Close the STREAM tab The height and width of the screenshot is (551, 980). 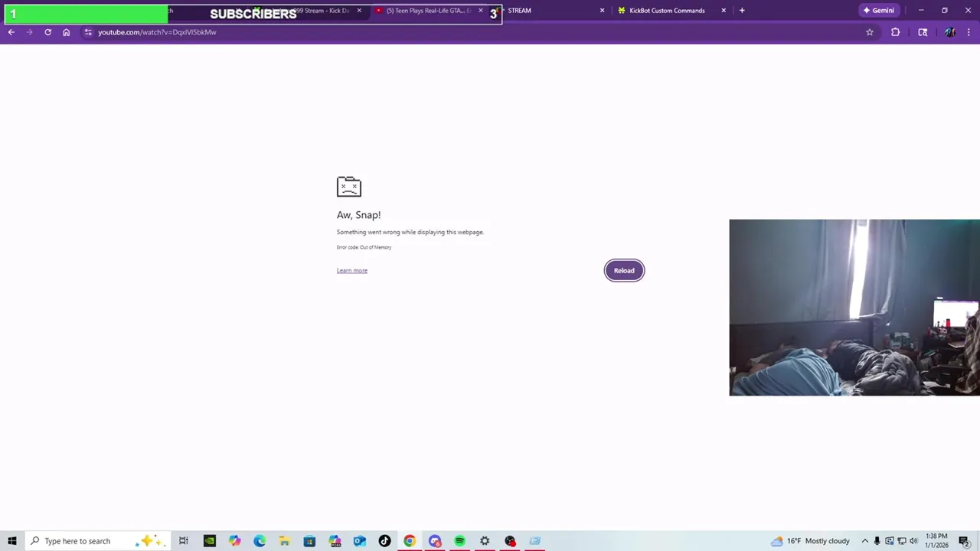(x=602, y=11)
